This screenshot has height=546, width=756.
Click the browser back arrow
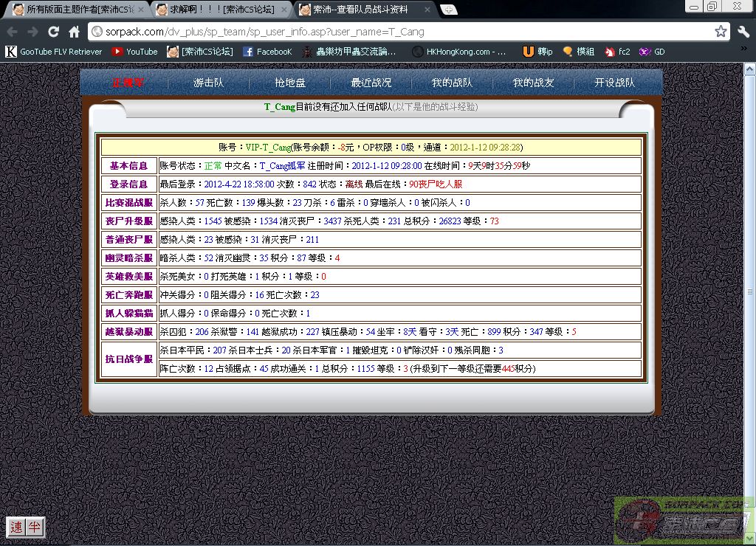click(x=13, y=32)
